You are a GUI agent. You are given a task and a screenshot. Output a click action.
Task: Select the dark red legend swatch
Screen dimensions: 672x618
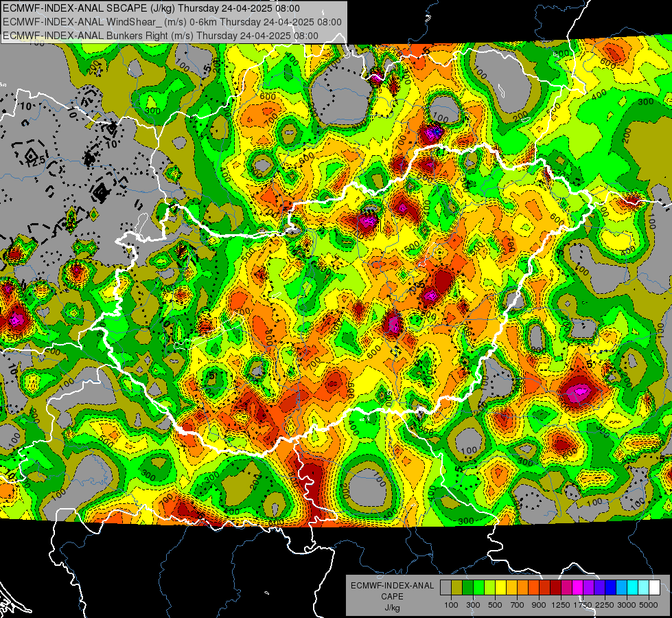pos(555,588)
